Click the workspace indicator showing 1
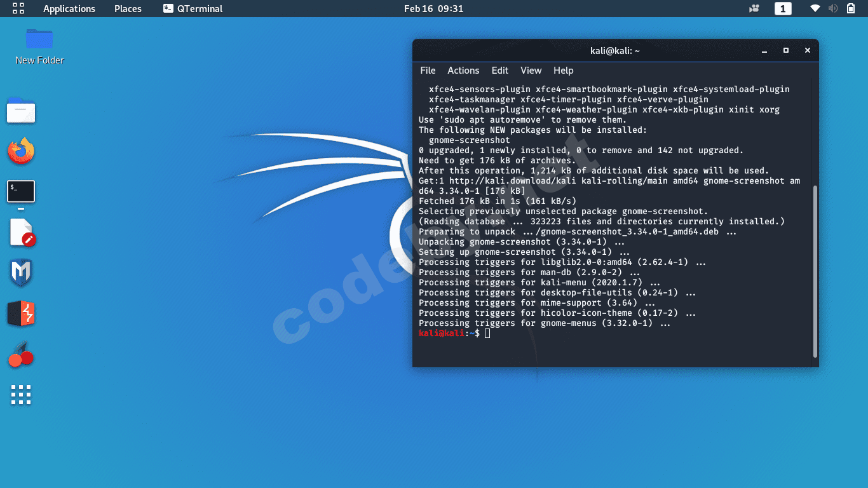Image resolution: width=868 pixels, height=488 pixels. [783, 8]
